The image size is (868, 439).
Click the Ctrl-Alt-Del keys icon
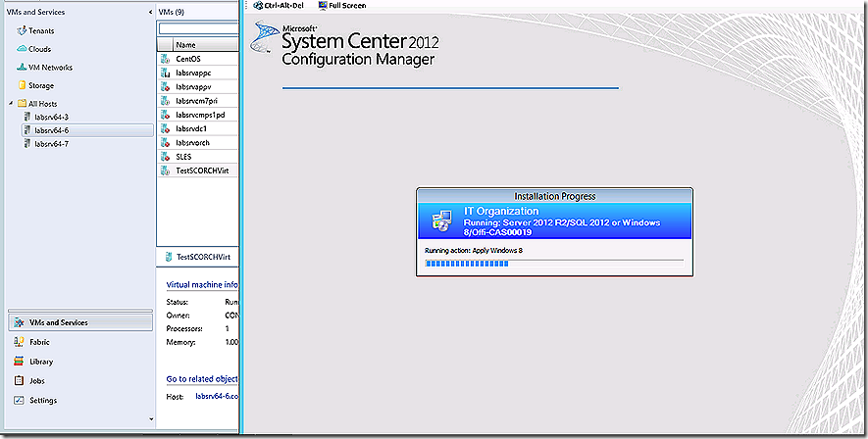(258, 6)
